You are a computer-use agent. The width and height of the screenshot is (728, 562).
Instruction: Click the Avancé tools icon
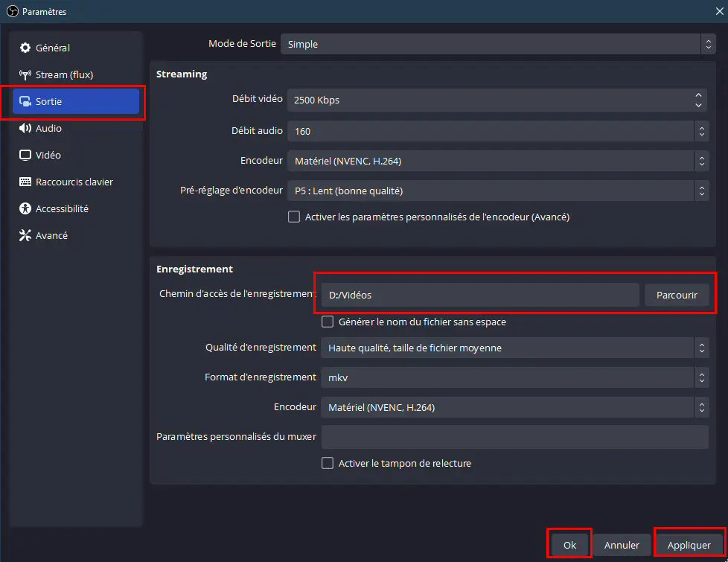(25, 235)
